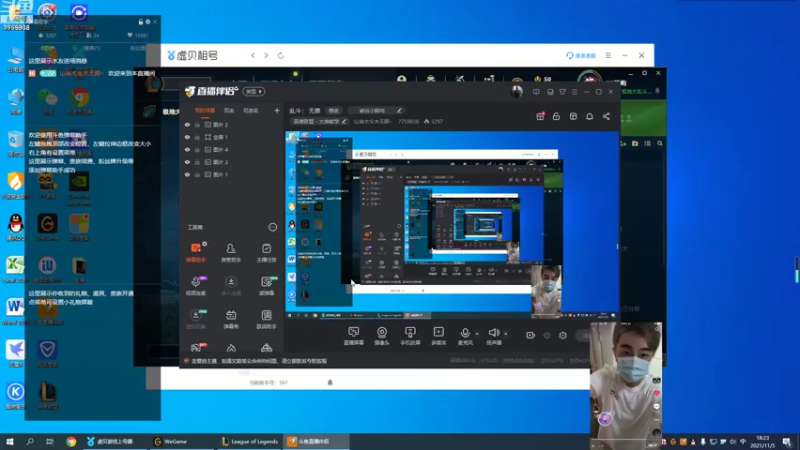This screenshot has height=450, width=800.
Task: Go back in 虚贝租号 window
Action: pos(253,55)
